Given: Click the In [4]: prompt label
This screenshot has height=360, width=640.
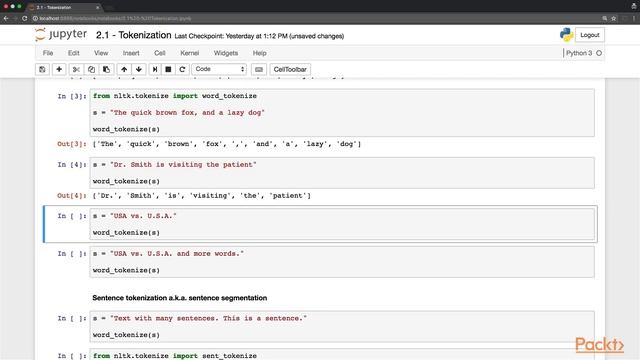Looking at the screenshot, I should point(72,164).
